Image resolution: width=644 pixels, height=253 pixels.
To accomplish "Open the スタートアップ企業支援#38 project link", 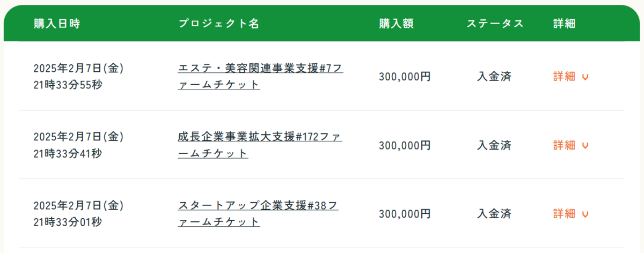I will tap(258, 214).
